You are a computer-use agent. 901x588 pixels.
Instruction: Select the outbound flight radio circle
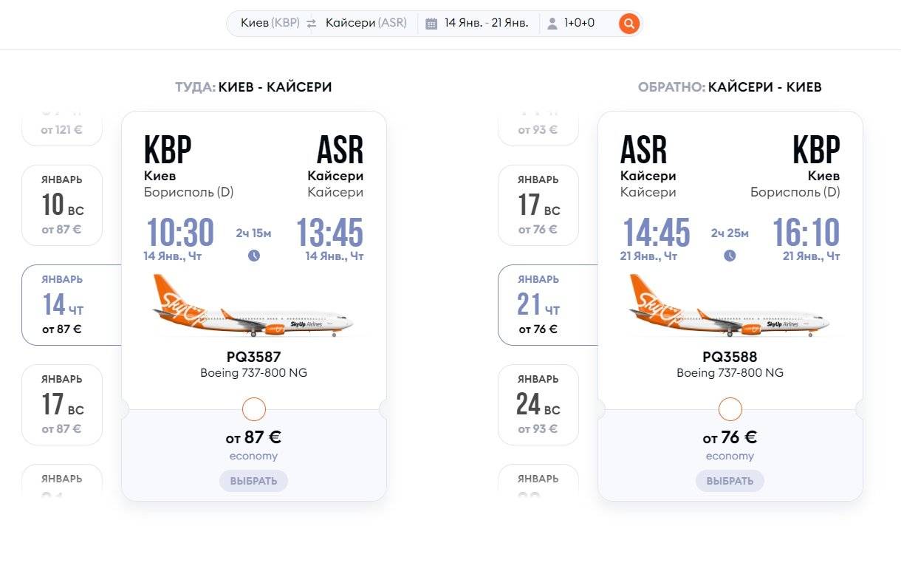tap(254, 408)
